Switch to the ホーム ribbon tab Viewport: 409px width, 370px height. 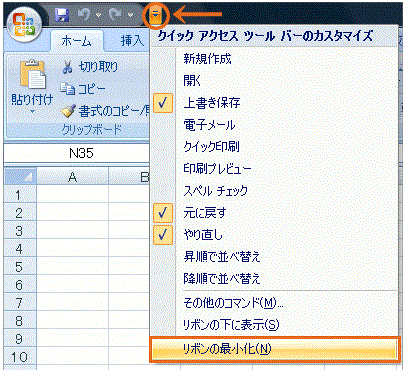tap(77, 41)
